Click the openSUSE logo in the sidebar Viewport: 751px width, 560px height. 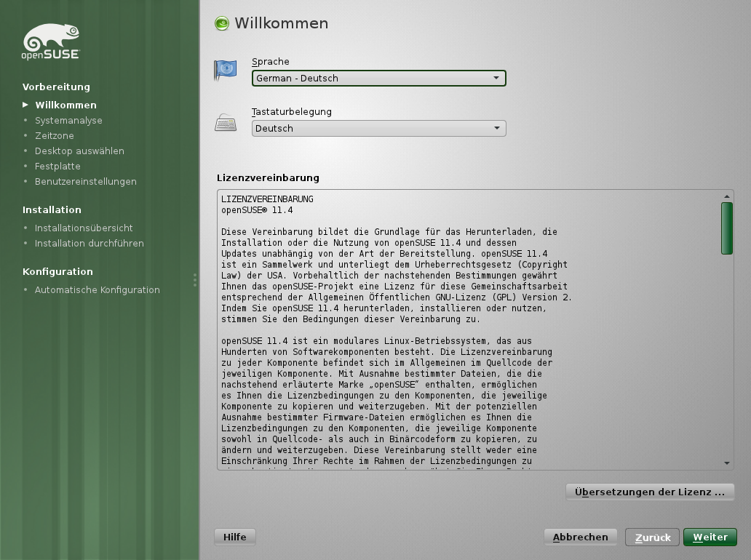tap(51, 40)
